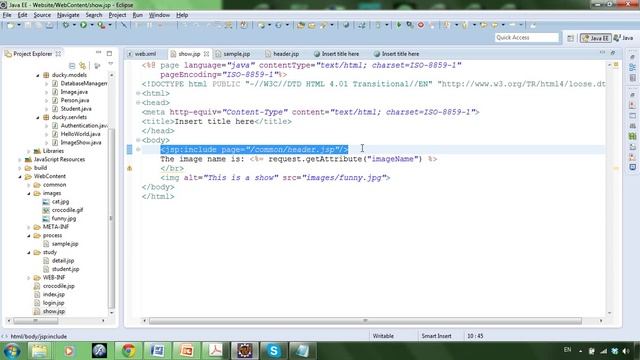The image size is (640, 360).
Task: Expand the WEB-INF folder
Action: (29, 278)
